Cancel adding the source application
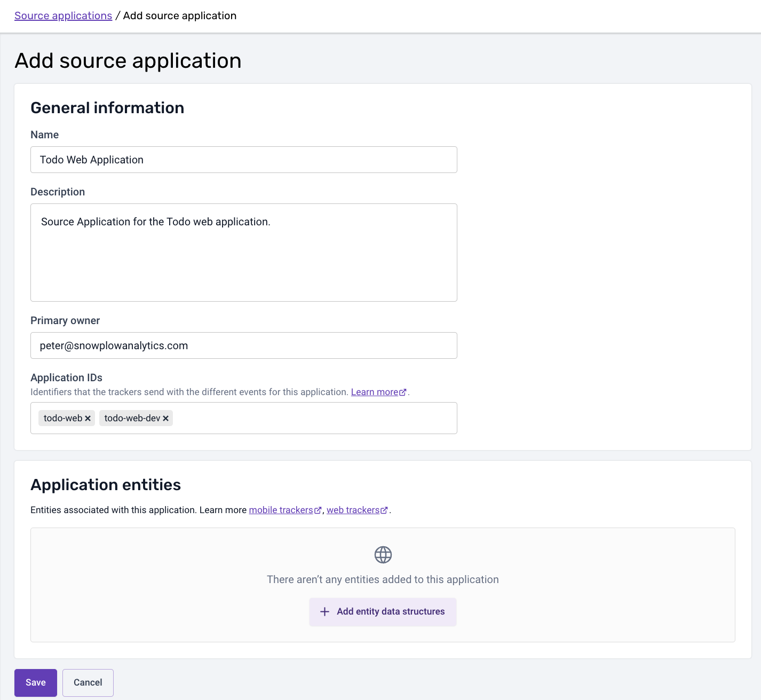Image resolution: width=761 pixels, height=700 pixels. [x=88, y=682]
